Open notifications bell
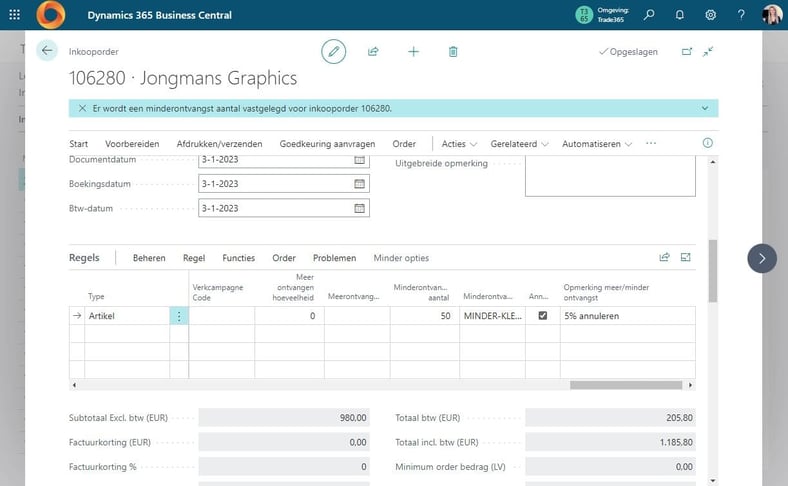The image size is (788, 486). (679, 15)
